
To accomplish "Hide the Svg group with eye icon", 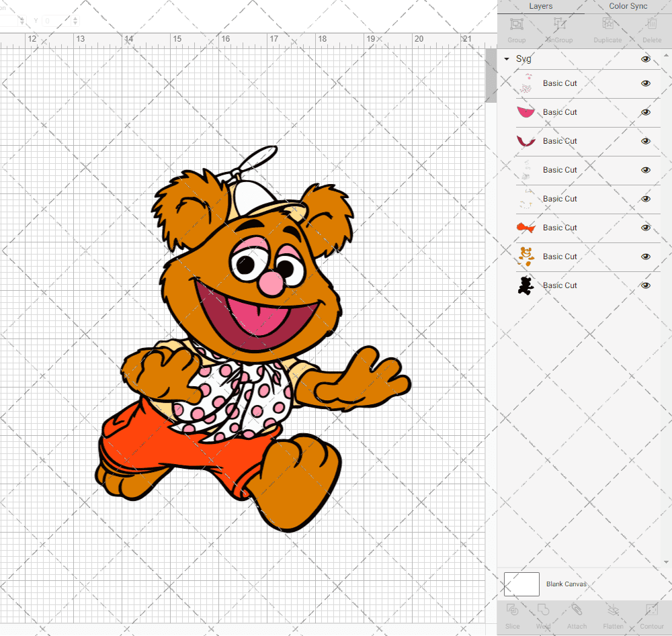I will [645, 59].
